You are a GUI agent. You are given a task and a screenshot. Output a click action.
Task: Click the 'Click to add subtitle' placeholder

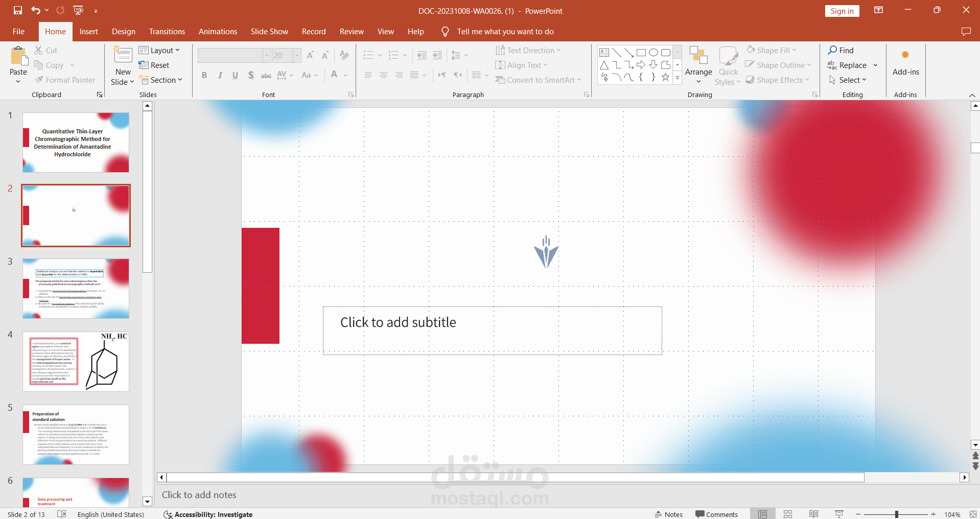(x=493, y=331)
